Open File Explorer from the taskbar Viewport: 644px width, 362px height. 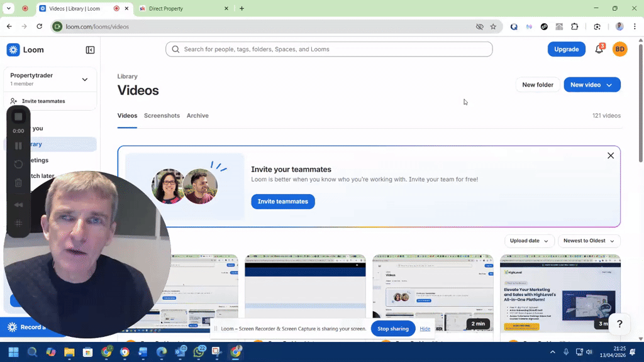(69, 352)
